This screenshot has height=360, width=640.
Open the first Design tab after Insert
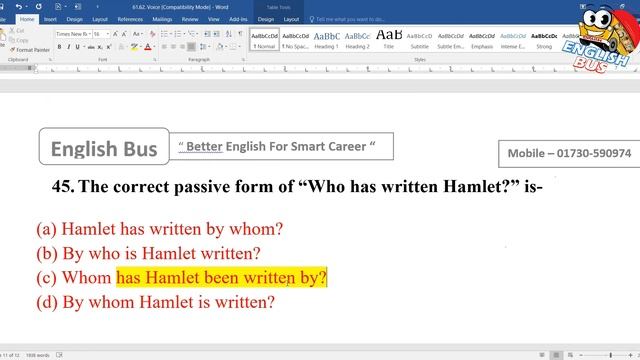point(74,19)
